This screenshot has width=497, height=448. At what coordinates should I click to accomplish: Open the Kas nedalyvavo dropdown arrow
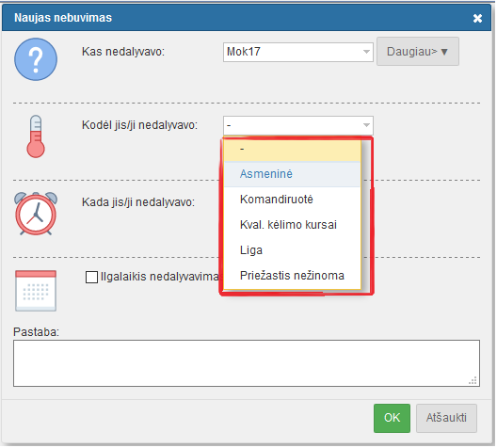[x=366, y=52]
